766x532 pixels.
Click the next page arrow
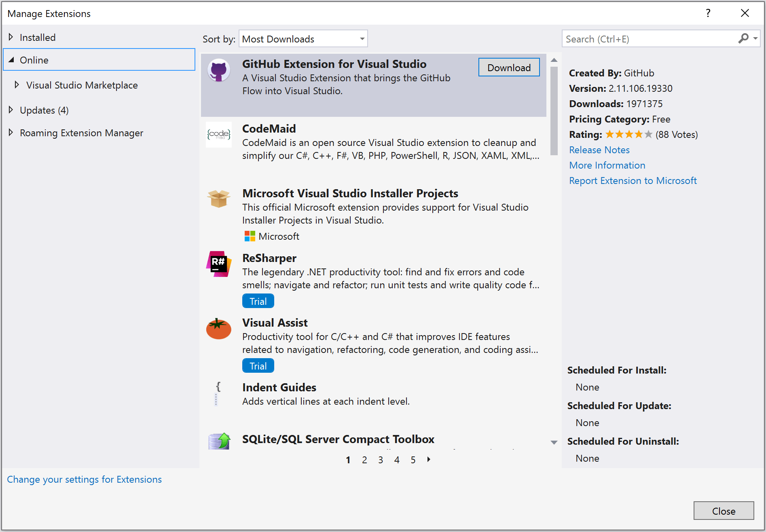click(429, 460)
